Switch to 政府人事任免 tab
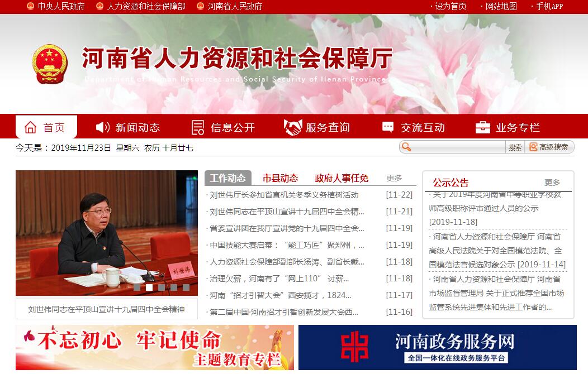Screen dimensions: 588x374 click(342, 178)
